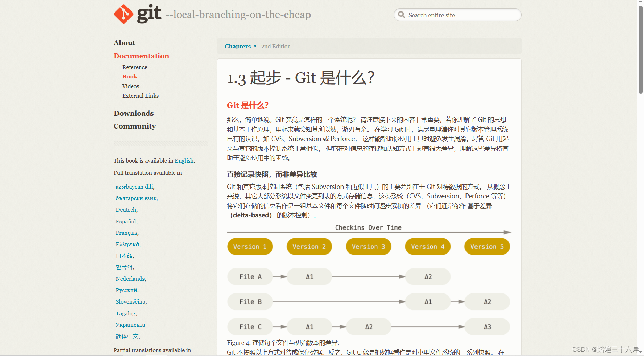Go to the Reference page
644x356 pixels.
click(135, 67)
